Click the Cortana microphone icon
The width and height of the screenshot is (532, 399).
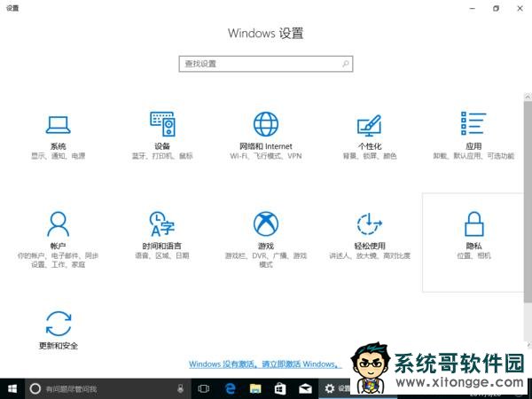click(181, 388)
